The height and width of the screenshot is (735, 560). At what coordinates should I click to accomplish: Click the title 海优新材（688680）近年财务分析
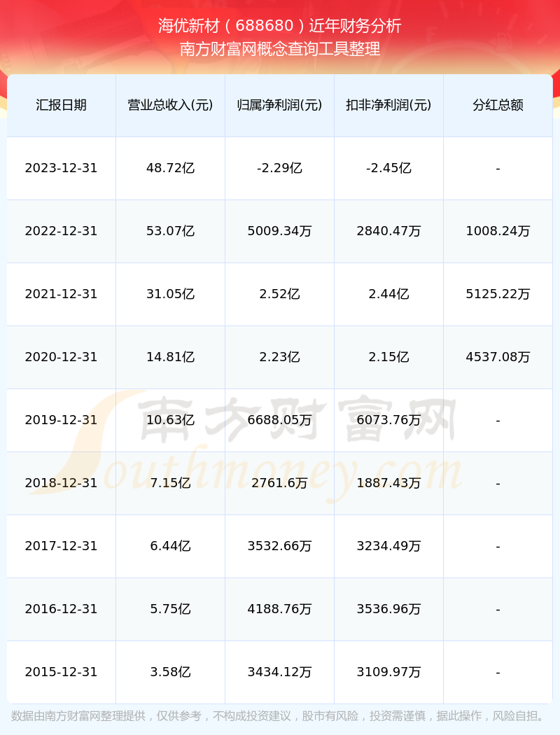(x=280, y=25)
